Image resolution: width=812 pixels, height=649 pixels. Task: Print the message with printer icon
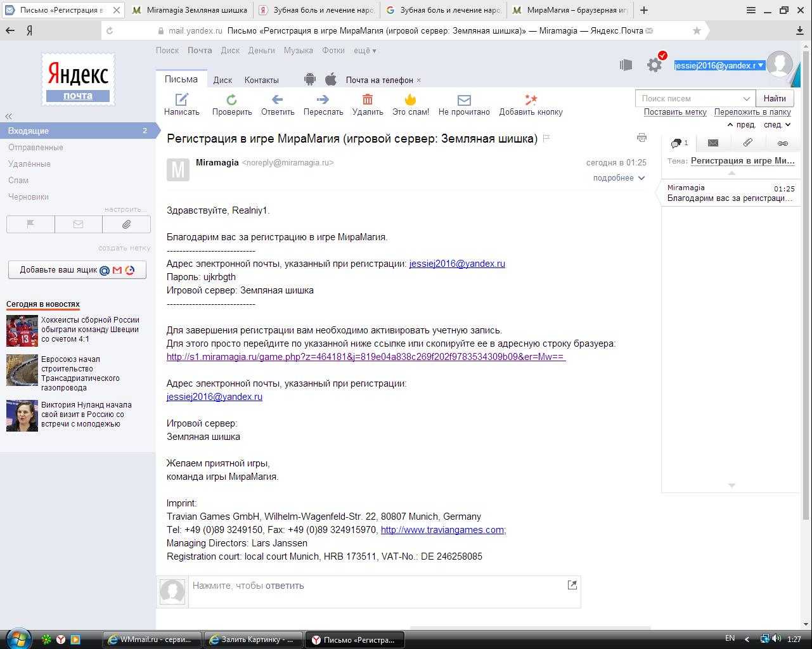pos(641,138)
